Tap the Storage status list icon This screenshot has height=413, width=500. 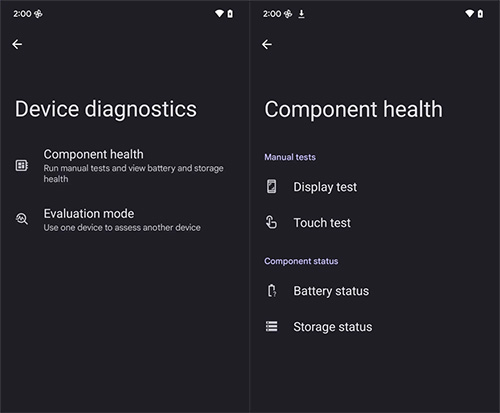(x=271, y=326)
